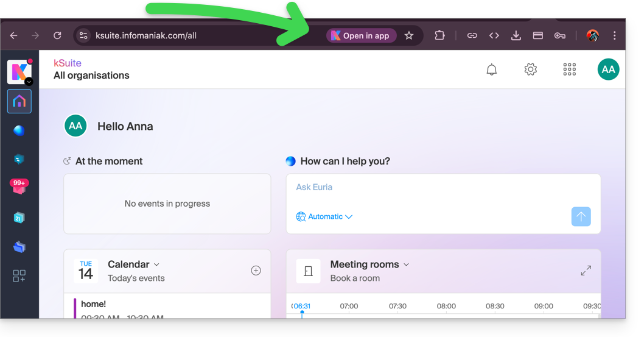Add a new calendar event with plus

tap(256, 271)
